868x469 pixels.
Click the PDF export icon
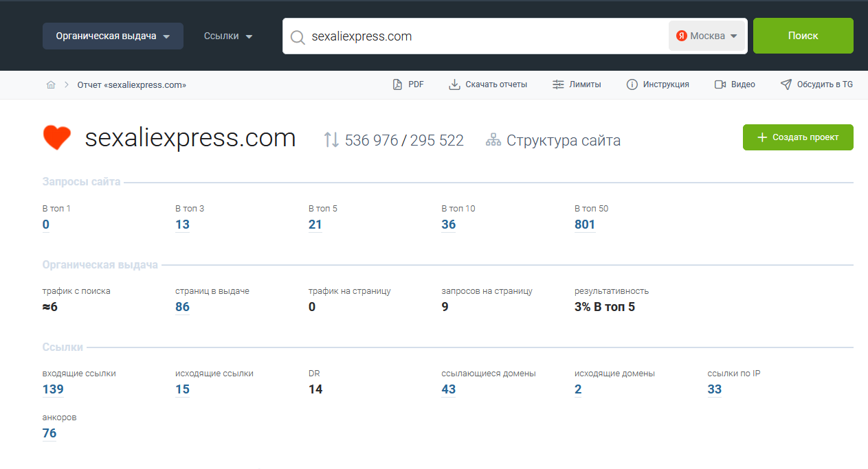397,84
